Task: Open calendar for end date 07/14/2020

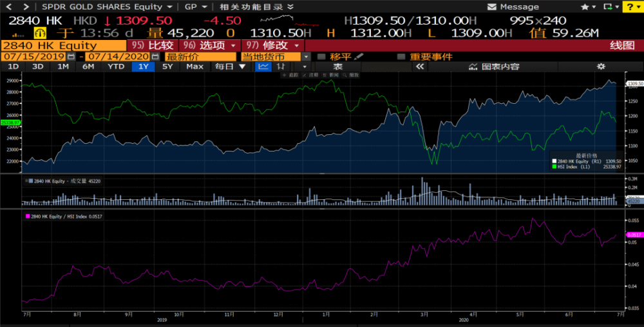Action: point(155,56)
